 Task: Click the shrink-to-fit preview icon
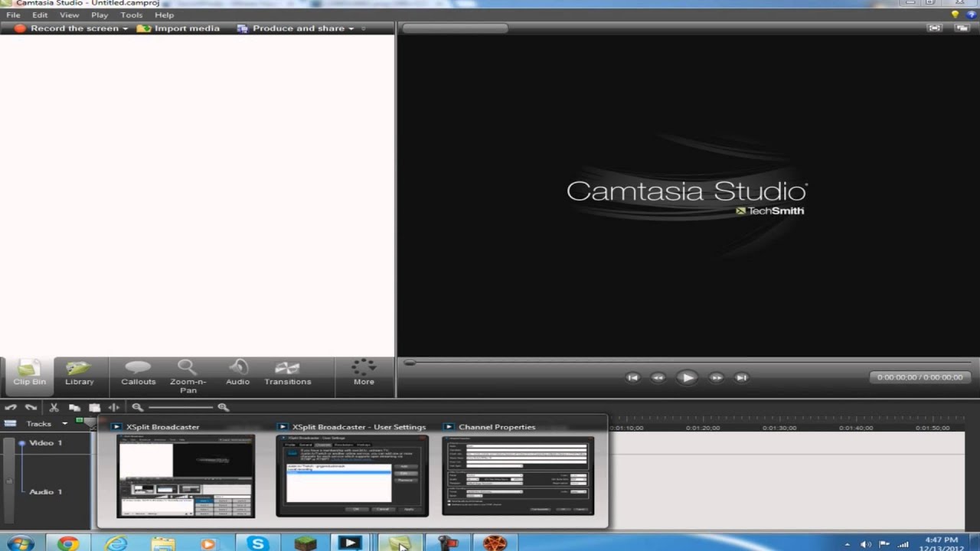pyautogui.click(x=934, y=28)
